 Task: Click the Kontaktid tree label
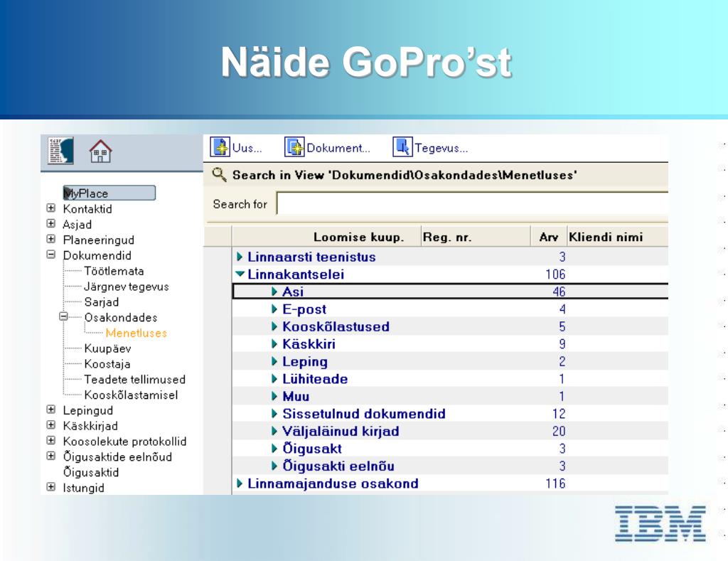click(87, 208)
